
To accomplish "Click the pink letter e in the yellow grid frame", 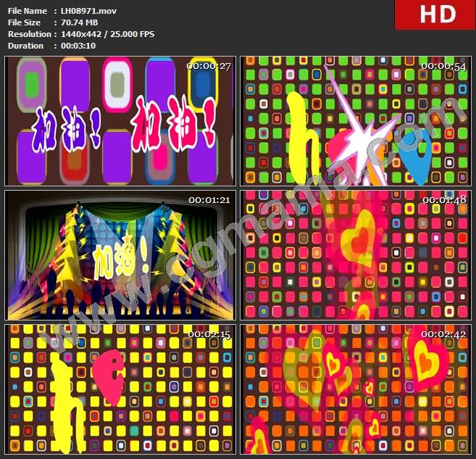I will click(107, 377).
